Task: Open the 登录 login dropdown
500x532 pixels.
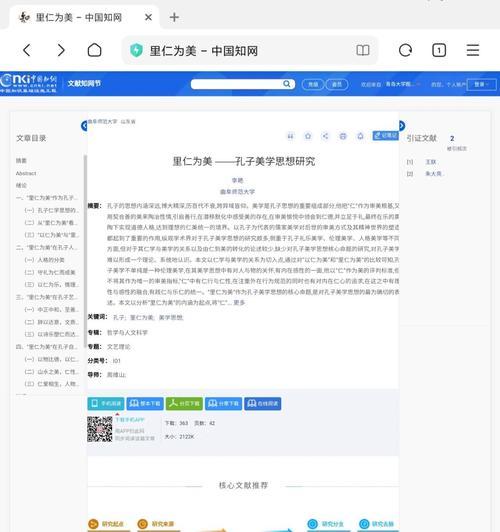Action: [x=481, y=84]
